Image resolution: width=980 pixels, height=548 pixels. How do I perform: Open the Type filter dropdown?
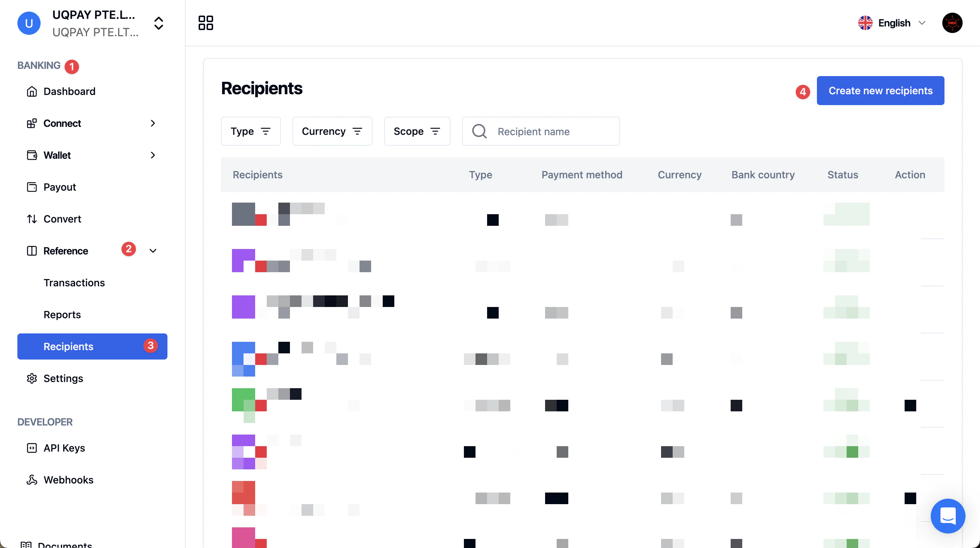pos(251,131)
